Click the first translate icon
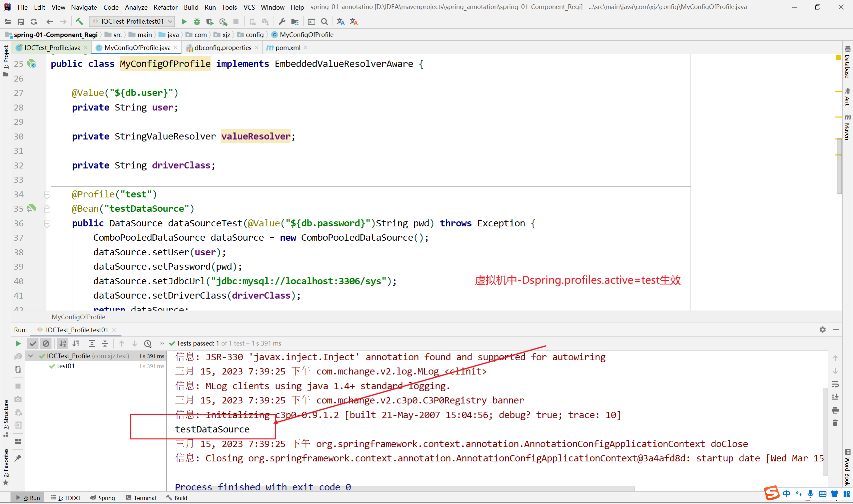The height and width of the screenshot is (504, 853). click(x=341, y=22)
